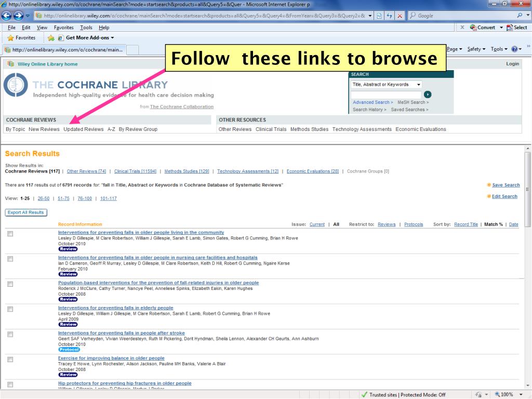Open the Page command bar dropdown
The image size is (532, 399).
454,49
